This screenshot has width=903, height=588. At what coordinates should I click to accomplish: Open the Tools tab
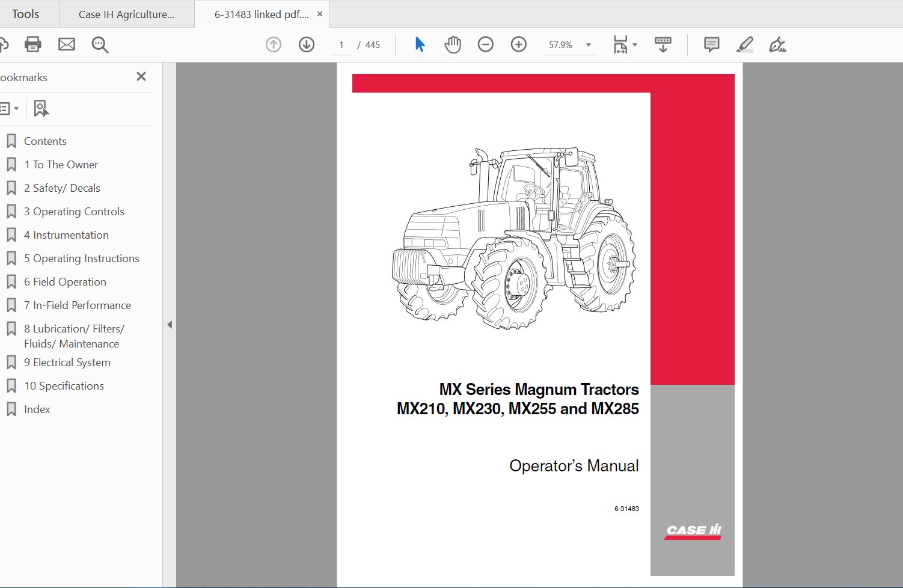(25, 14)
